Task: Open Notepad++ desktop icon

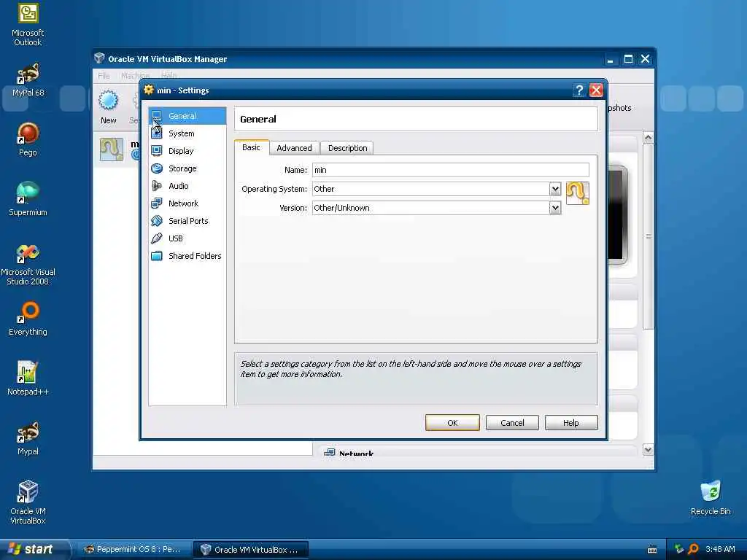Action: coord(28,378)
